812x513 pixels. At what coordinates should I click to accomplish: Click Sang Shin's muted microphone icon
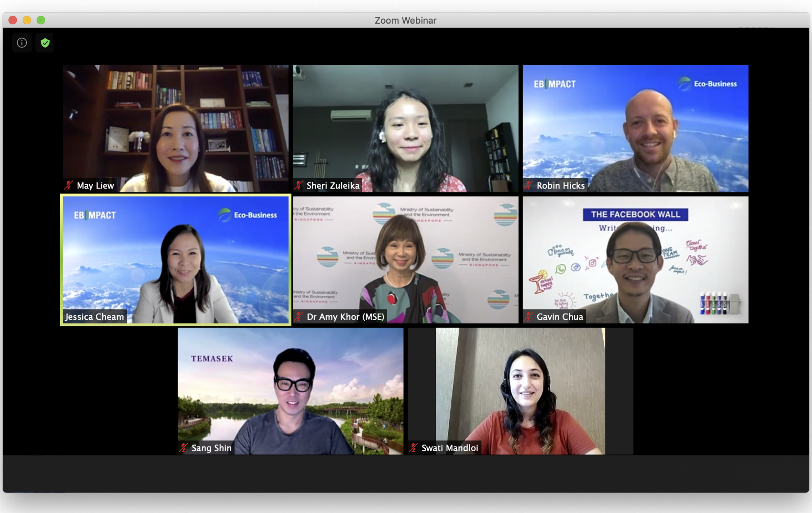(x=183, y=448)
